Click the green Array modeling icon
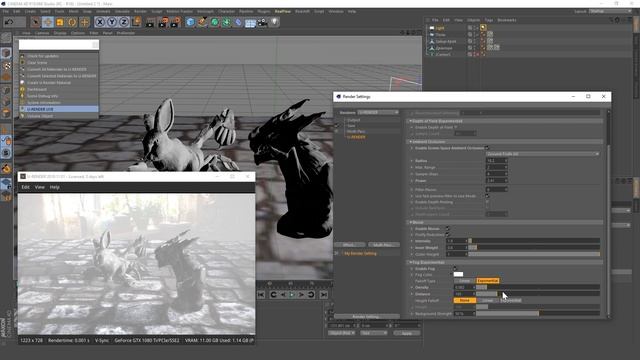Image resolution: width=640 pixels, height=360 pixels. click(x=226, y=22)
